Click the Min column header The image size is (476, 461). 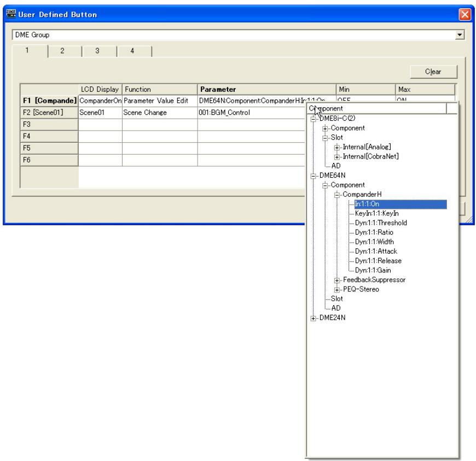click(366, 89)
